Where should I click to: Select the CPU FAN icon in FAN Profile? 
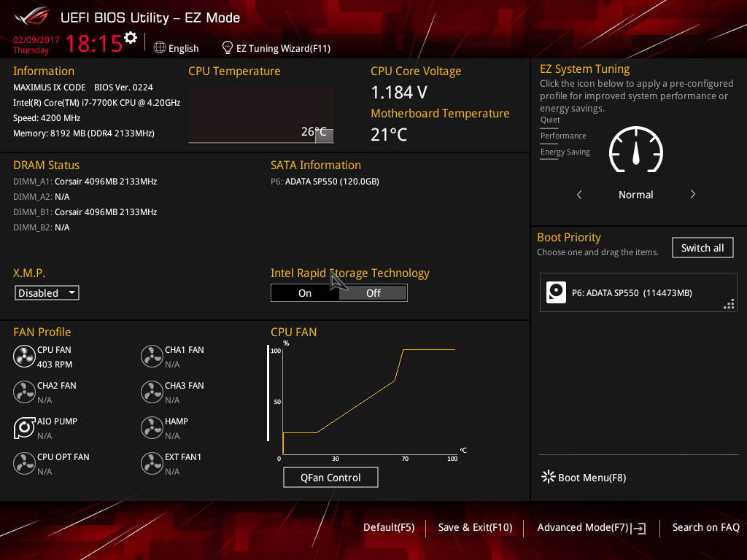coord(24,357)
